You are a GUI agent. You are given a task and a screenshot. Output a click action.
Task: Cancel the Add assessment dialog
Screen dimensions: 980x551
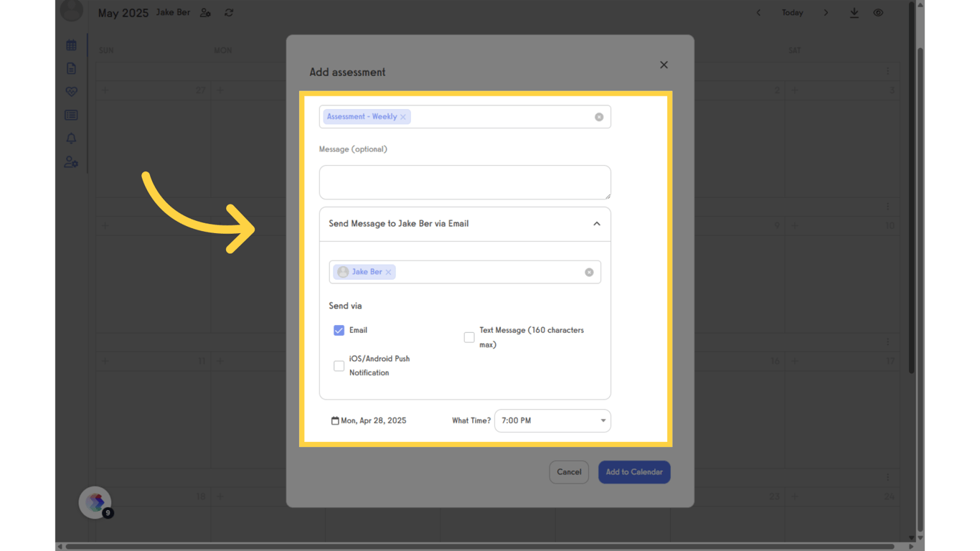tap(569, 471)
